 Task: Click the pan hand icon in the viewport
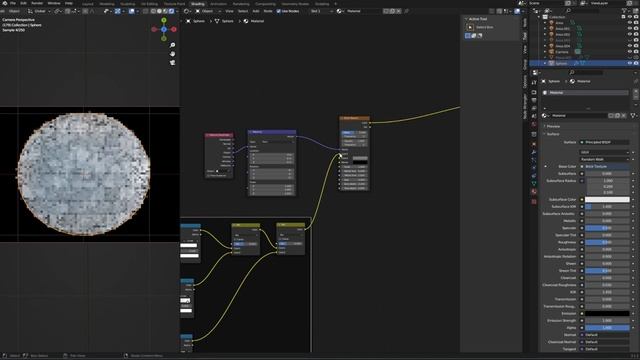pos(173,54)
